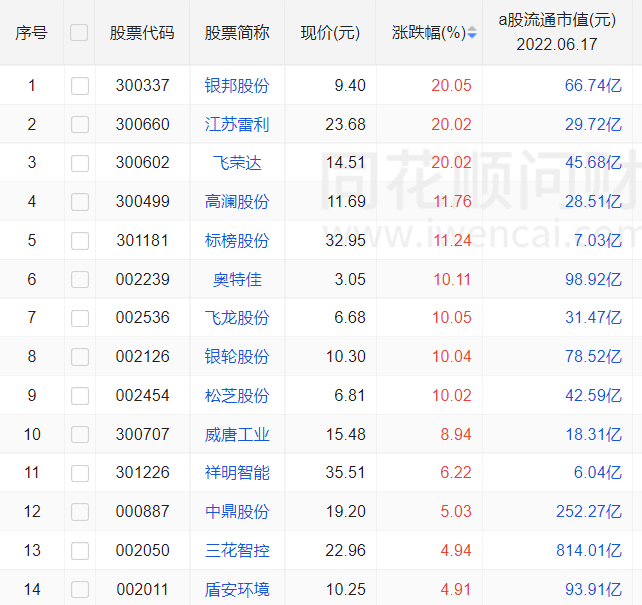Click the 93.91亿 market cap value
Viewport: 642px width, 605px height.
(x=593, y=589)
